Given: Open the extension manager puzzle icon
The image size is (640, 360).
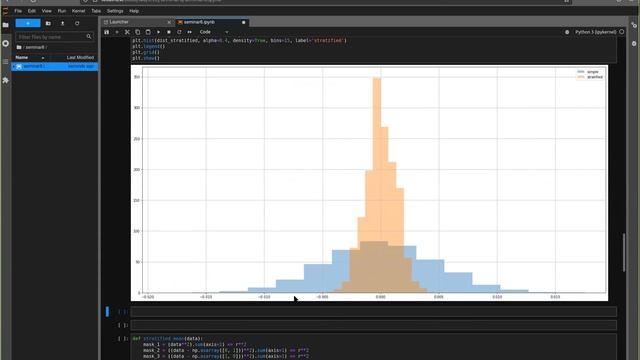Looking at the screenshot, I should (x=5, y=80).
